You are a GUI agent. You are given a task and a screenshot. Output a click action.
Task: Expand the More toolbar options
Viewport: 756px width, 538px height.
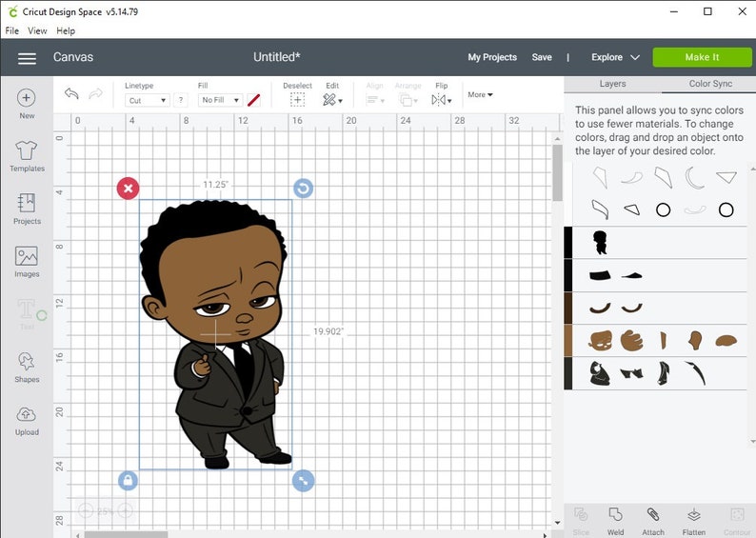coord(480,94)
